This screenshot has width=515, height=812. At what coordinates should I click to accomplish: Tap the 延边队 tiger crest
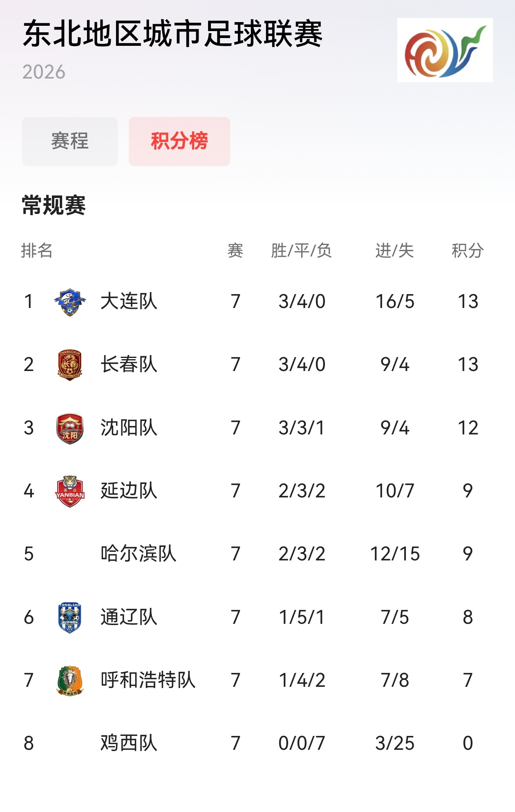tap(70, 491)
